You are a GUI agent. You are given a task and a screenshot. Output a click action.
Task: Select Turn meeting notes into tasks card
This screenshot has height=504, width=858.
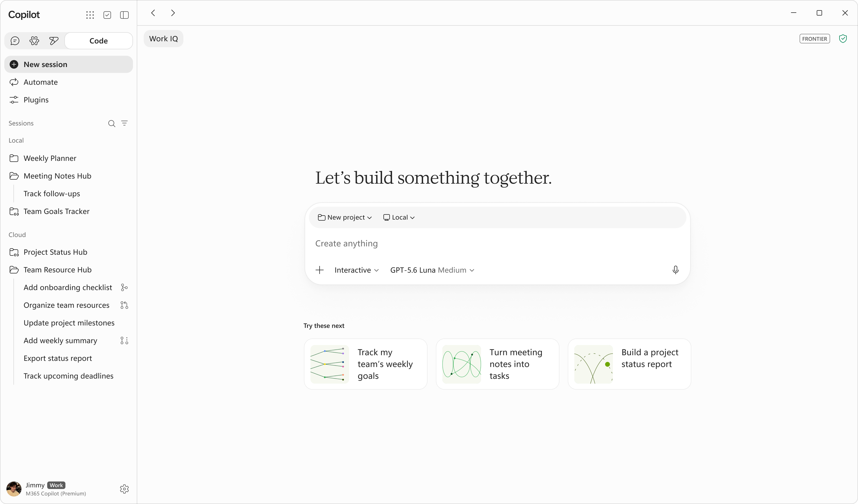pyautogui.click(x=497, y=364)
